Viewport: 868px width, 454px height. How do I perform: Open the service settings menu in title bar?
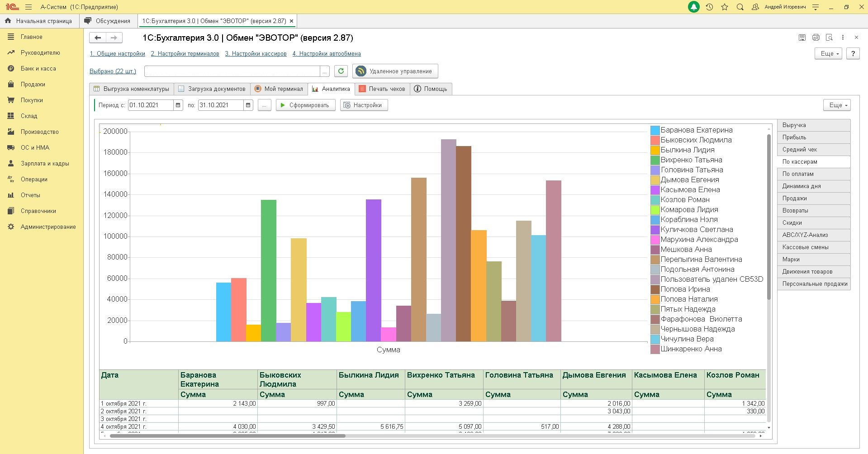pyautogui.click(x=816, y=7)
